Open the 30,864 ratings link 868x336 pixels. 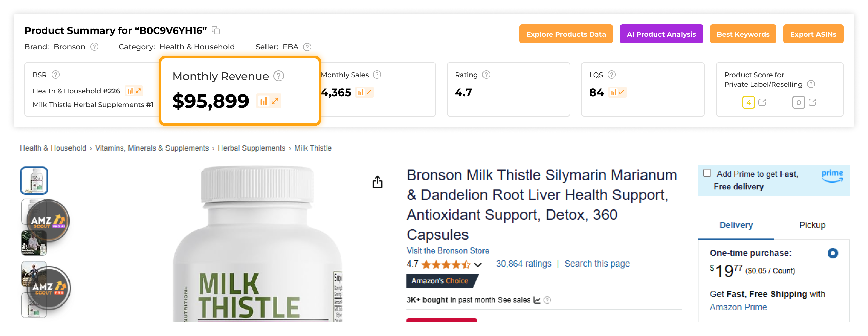pyautogui.click(x=524, y=264)
